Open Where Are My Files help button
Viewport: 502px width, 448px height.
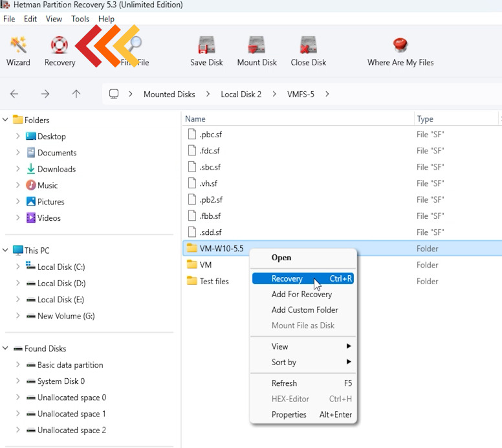(400, 51)
